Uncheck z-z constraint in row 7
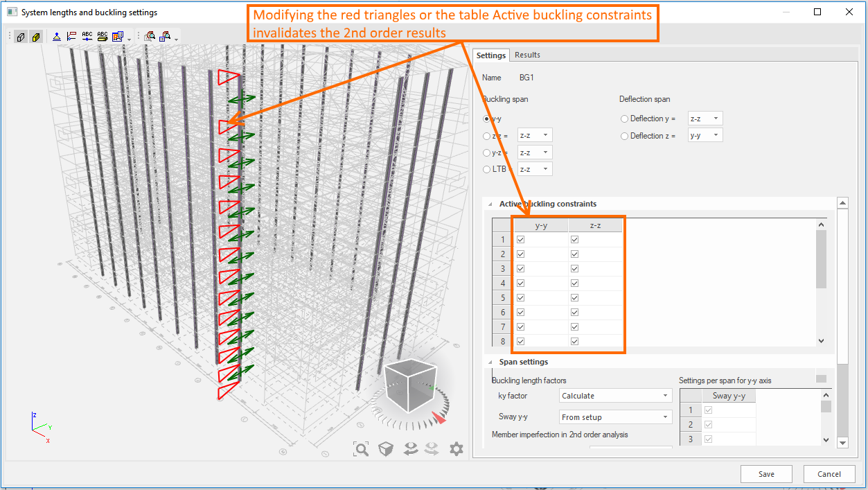The height and width of the screenshot is (490, 868). pos(575,327)
